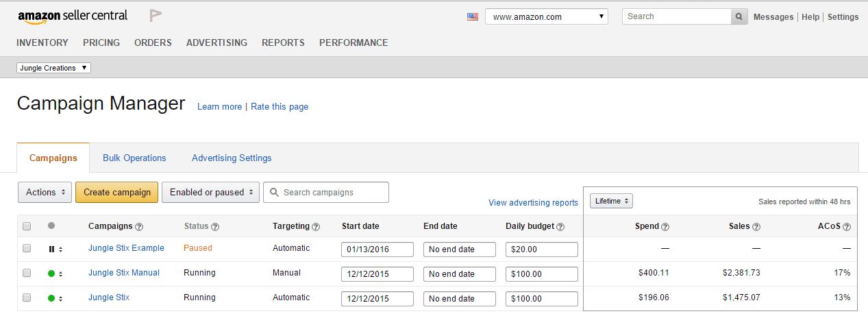Click the 17% ACoS value
The width and height of the screenshot is (868, 316).
[x=842, y=273]
